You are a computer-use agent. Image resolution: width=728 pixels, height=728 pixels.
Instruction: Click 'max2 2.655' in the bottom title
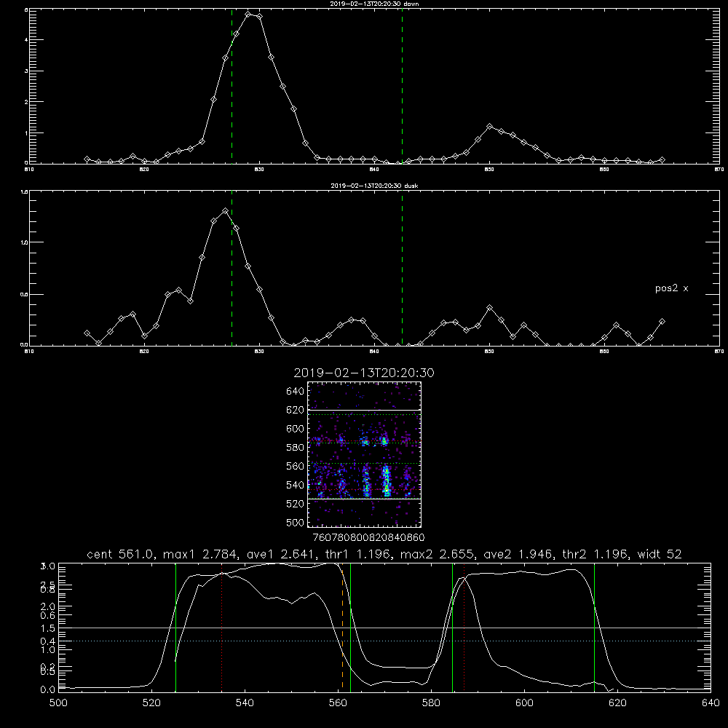tap(437, 554)
